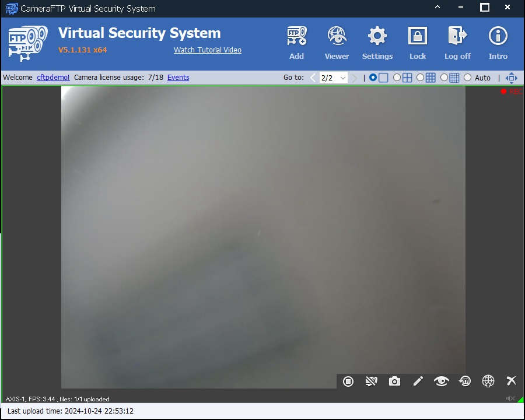
Task: Click the eye icon on camera toolbar
Action: coord(442,381)
